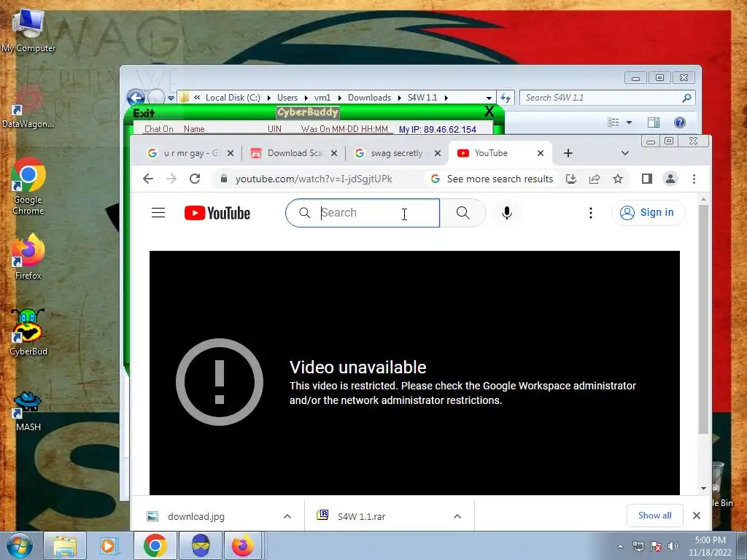
Task: Open Chrome tab search dropdown
Action: click(x=625, y=153)
